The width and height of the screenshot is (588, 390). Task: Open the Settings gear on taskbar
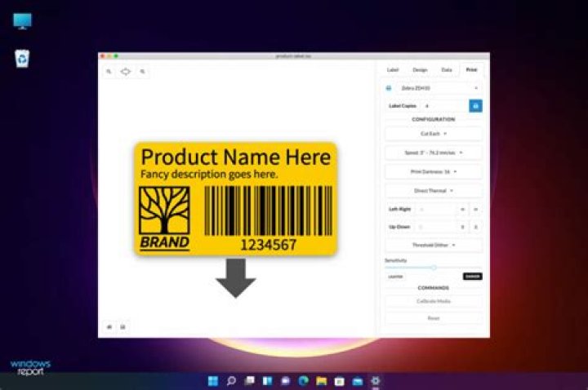(376, 381)
